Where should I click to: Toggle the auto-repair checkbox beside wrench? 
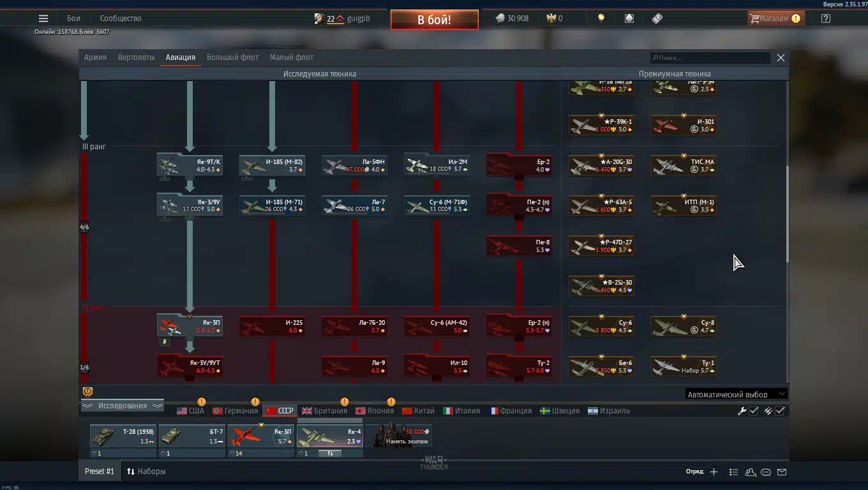[754, 411]
